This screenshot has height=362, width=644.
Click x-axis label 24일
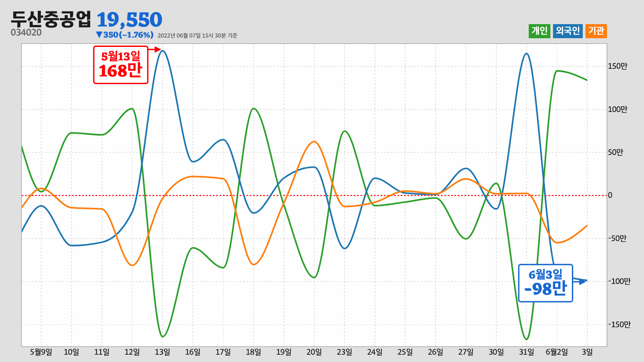tap(375, 352)
